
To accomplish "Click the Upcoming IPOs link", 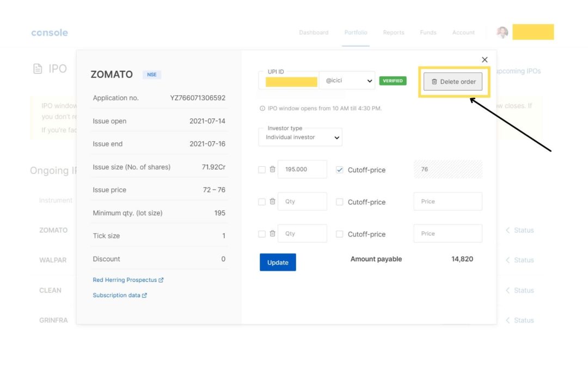I will (x=519, y=71).
